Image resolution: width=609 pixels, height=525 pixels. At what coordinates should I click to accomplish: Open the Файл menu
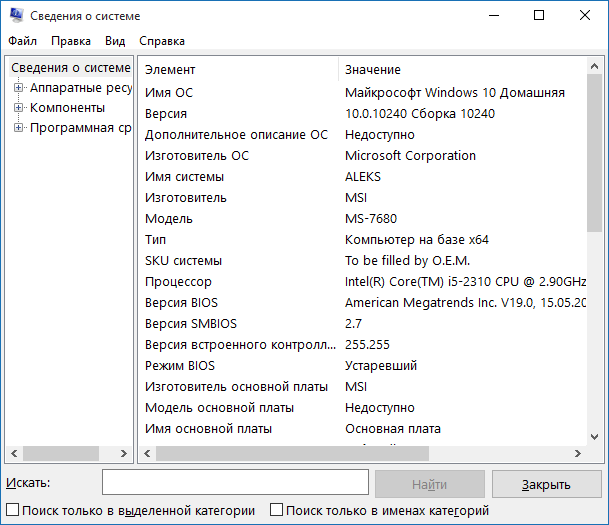[22, 41]
